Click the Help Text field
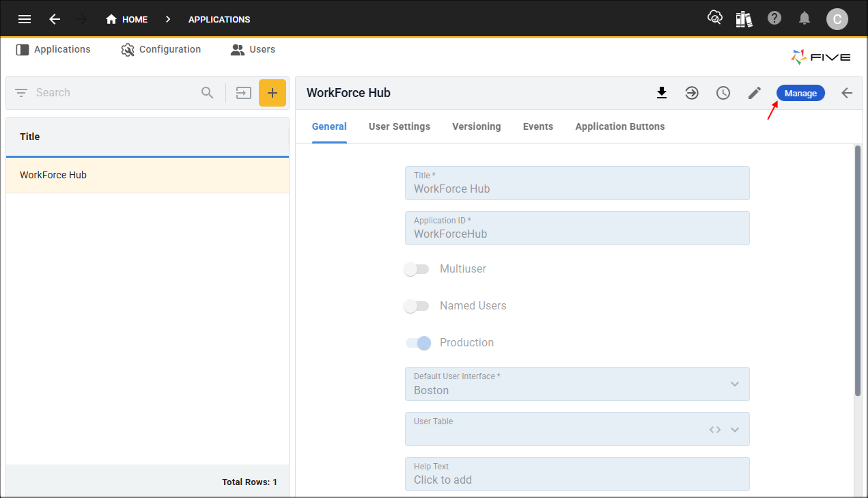Viewport: 868px width, 498px height. pos(577,474)
